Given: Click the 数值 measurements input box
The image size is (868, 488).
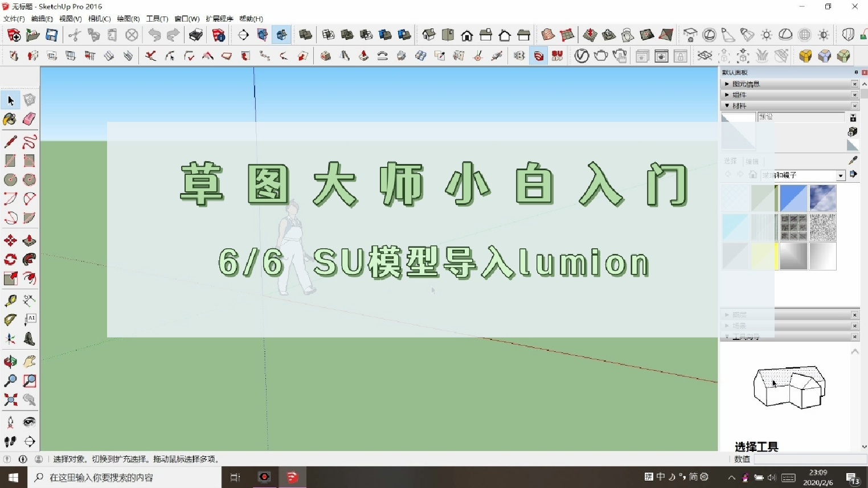Looking at the screenshot, I should (x=809, y=459).
